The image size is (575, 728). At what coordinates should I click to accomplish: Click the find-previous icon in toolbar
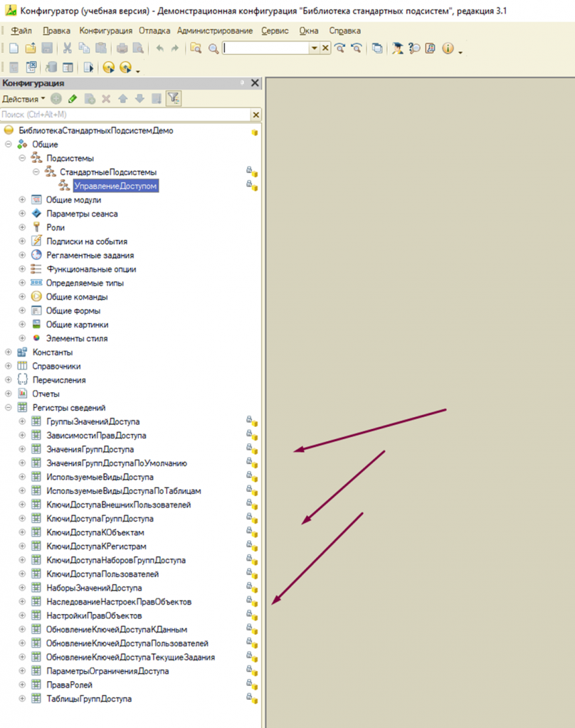[x=357, y=48]
